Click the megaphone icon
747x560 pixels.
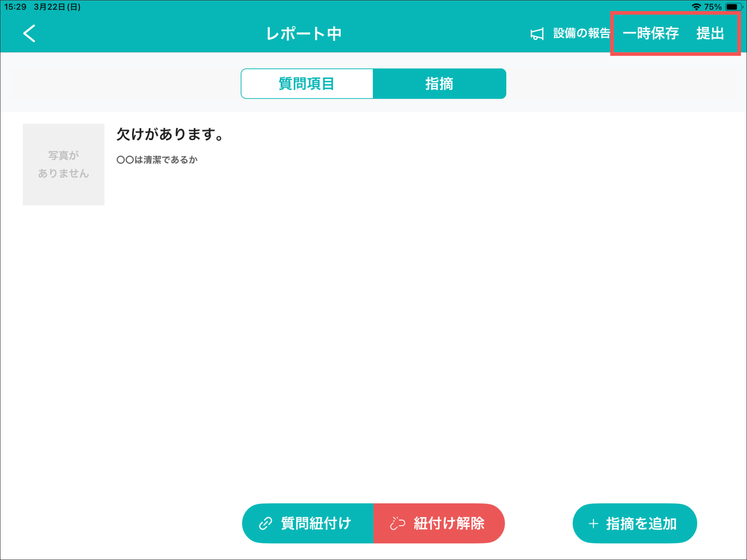pyautogui.click(x=537, y=34)
